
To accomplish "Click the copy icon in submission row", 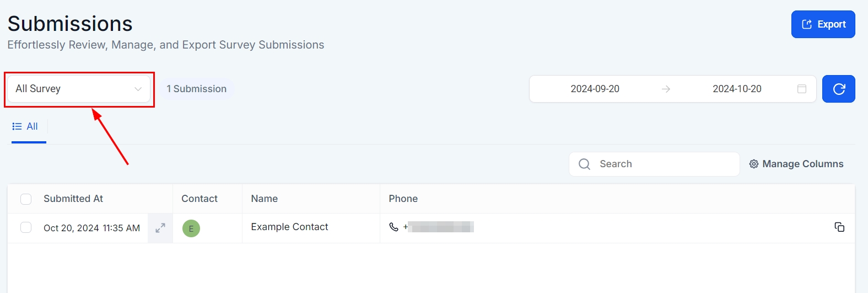I will [839, 227].
